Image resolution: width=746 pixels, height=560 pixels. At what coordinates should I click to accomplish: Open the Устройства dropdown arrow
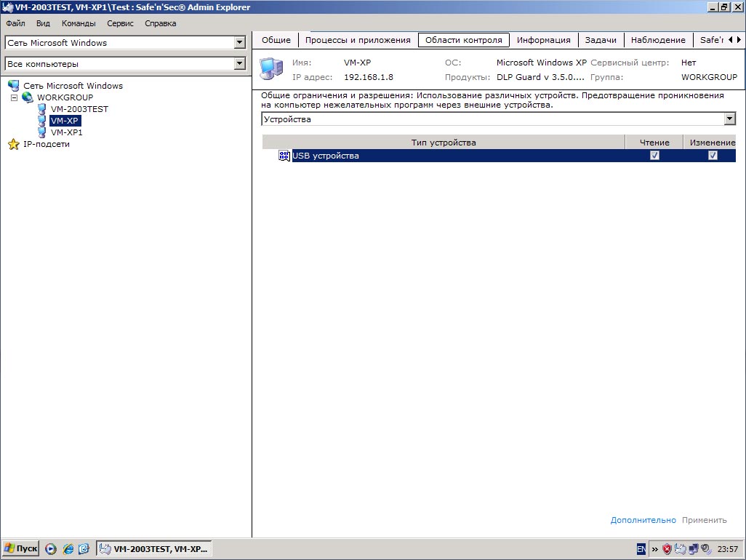point(730,119)
